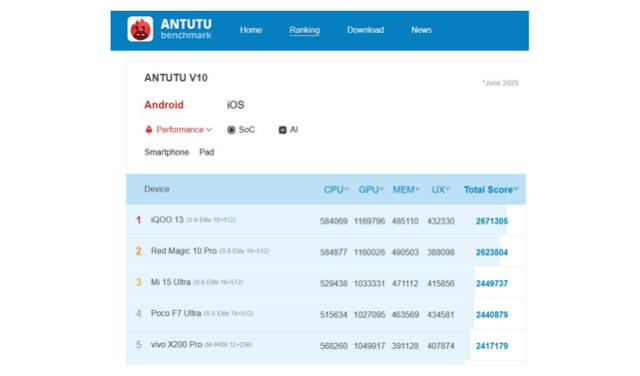Viewport: 640px width, 376px height.
Task: Click total score 2440879
Action: click(x=492, y=315)
